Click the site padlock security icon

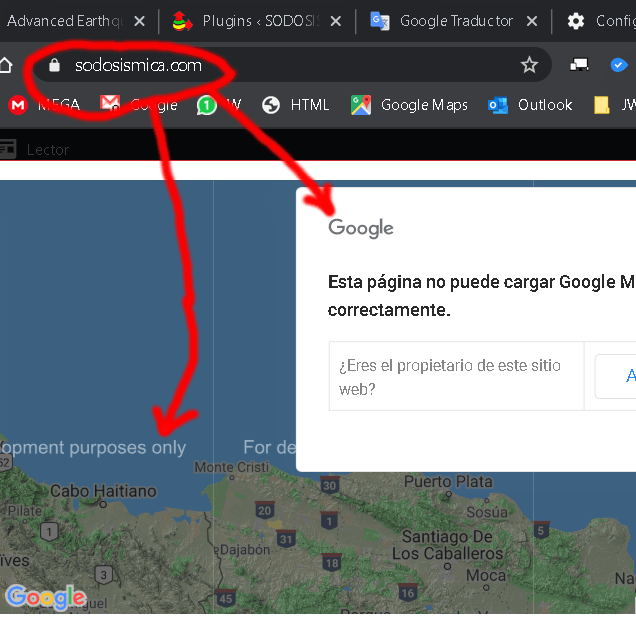click(54, 65)
